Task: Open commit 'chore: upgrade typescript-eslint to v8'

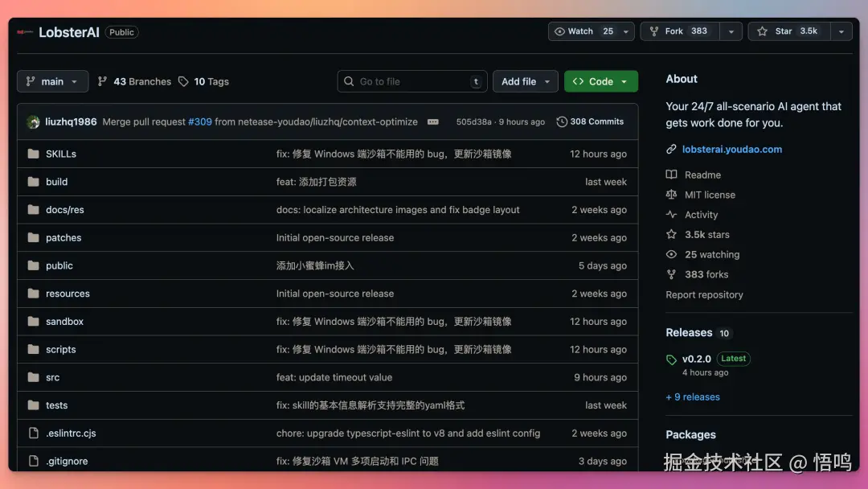Action: pos(408,433)
